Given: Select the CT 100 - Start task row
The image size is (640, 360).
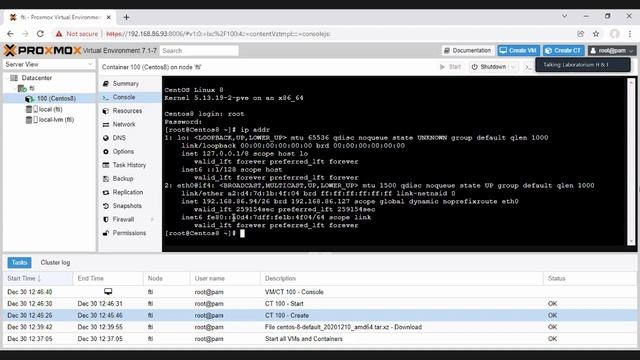Looking at the screenshot, I should point(320,304).
